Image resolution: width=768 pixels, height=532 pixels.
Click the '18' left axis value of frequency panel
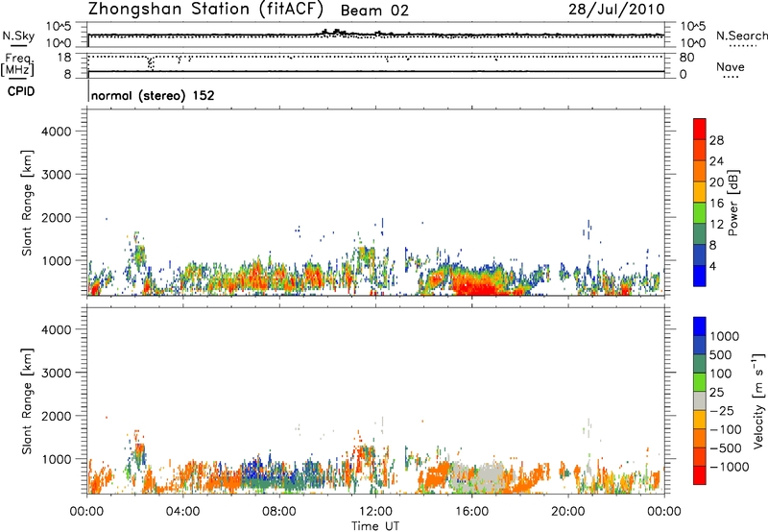(x=64, y=58)
